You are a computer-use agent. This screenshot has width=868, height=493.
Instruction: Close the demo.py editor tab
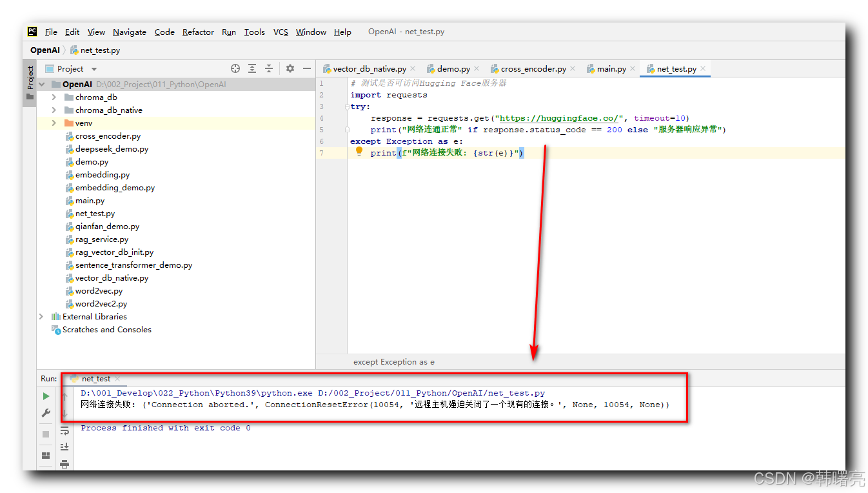(477, 68)
